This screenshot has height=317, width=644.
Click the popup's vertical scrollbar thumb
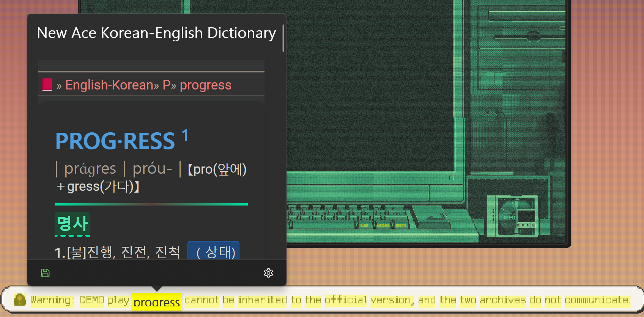pyautogui.click(x=283, y=38)
